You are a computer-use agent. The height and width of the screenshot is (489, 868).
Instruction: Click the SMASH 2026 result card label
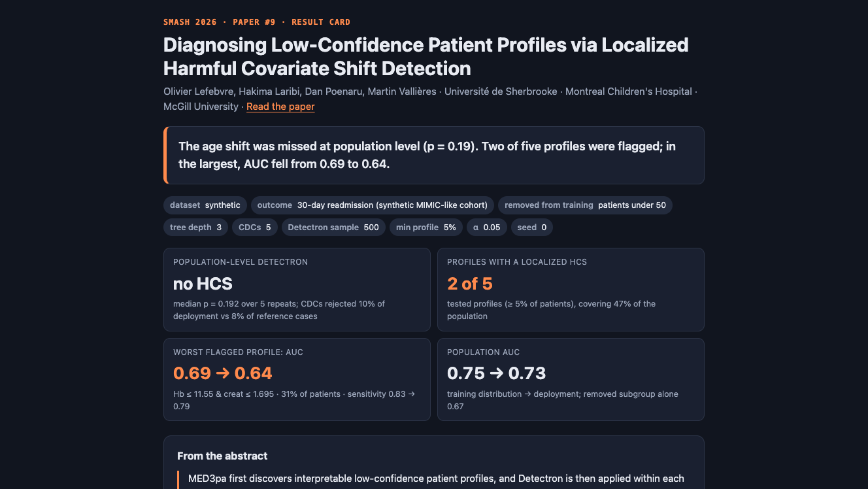257,22
